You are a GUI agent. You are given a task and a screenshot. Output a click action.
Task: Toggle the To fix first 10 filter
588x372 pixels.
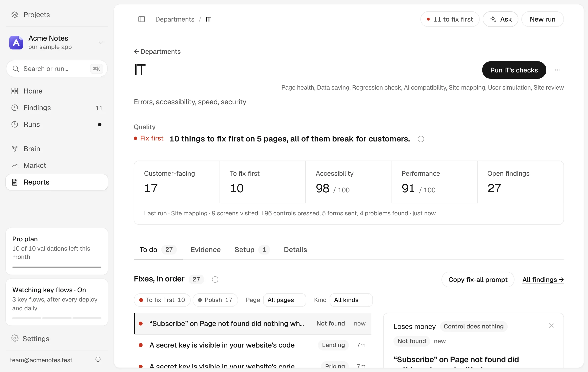[x=162, y=300]
